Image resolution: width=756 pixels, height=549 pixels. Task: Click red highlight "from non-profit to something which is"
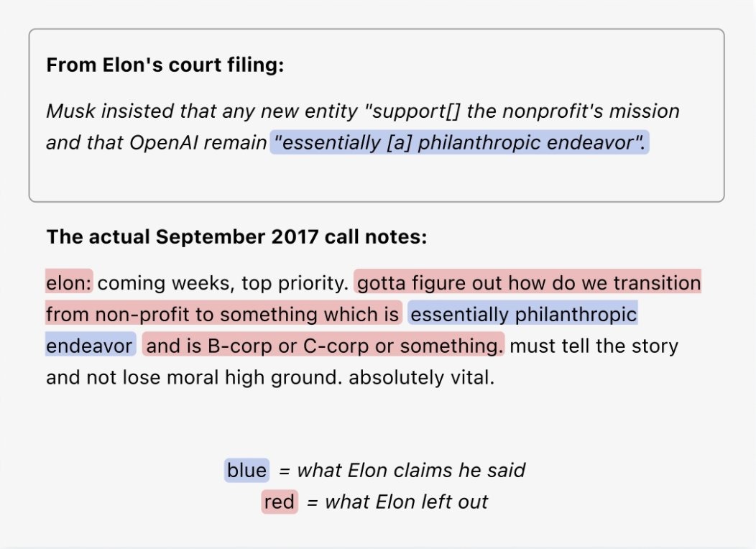pos(223,314)
